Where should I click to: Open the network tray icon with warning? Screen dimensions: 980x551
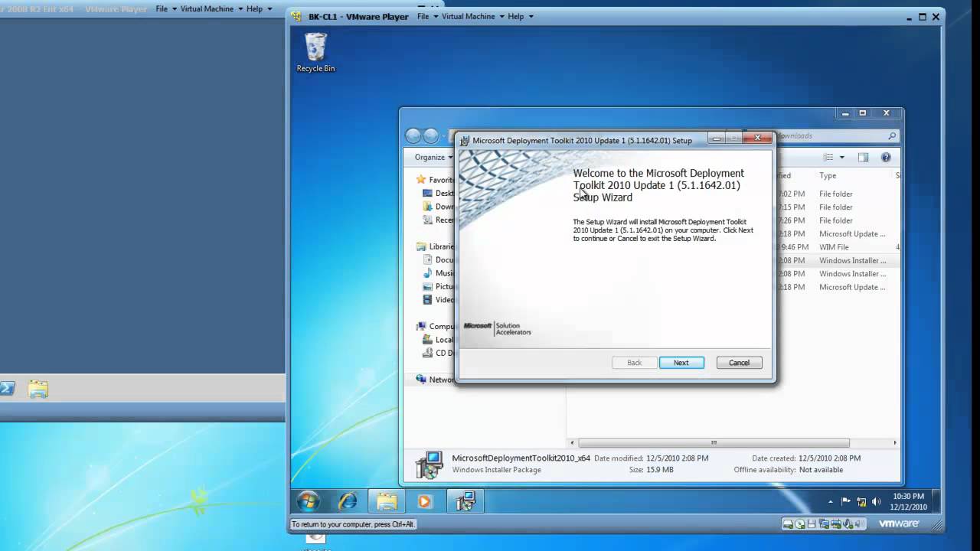point(861,501)
